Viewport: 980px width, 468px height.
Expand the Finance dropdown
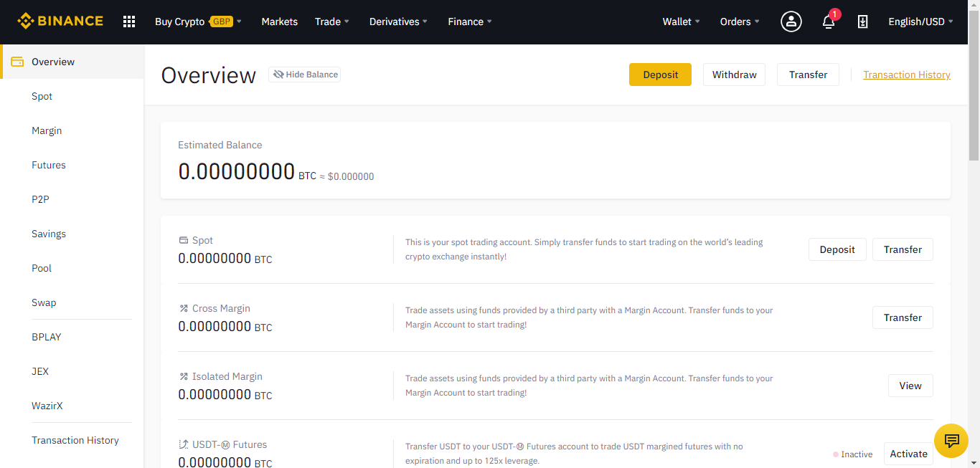pyautogui.click(x=470, y=22)
